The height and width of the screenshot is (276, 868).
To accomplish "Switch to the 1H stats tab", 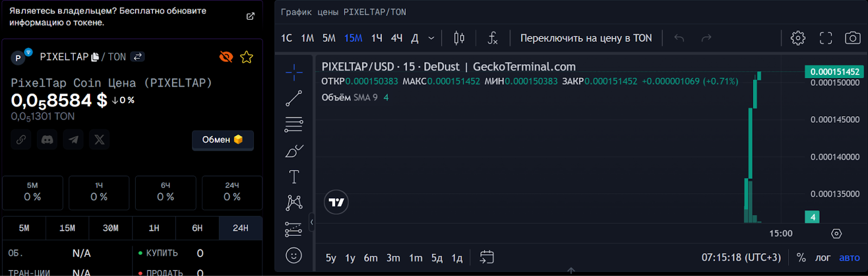I will (x=154, y=228).
